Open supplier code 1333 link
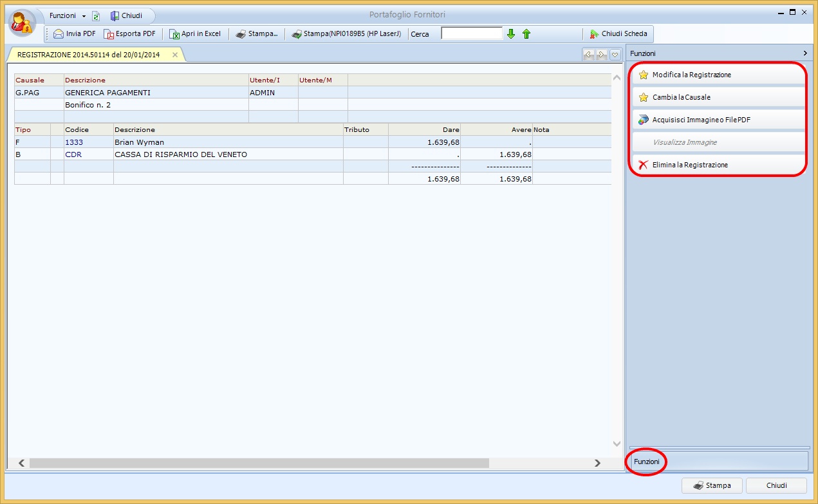The width and height of the screenshot is (818, 504). tap(74, 142)
